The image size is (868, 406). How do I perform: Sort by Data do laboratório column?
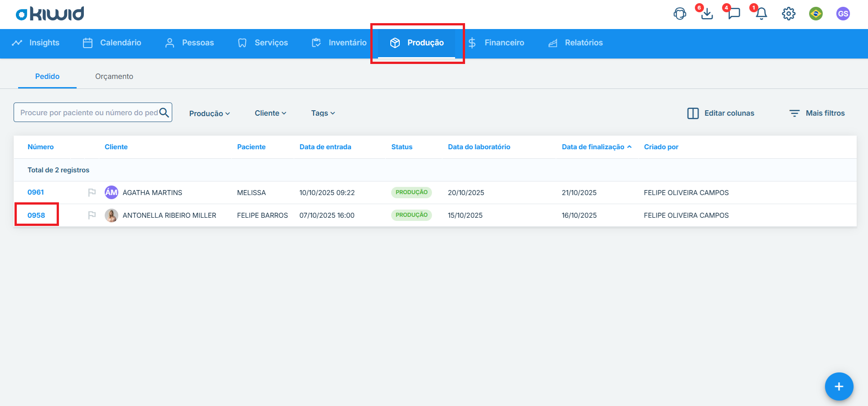click(479, 147)
